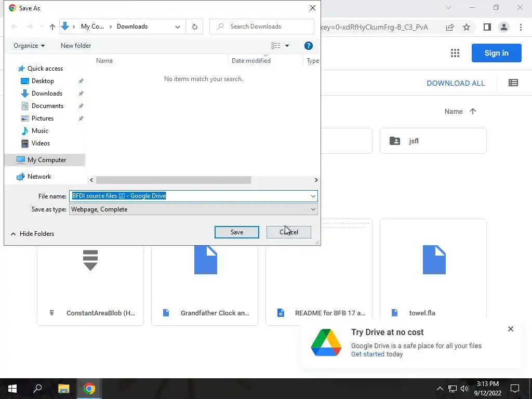Click My Co... in the address breadcrumb

(x=92, y=26)
